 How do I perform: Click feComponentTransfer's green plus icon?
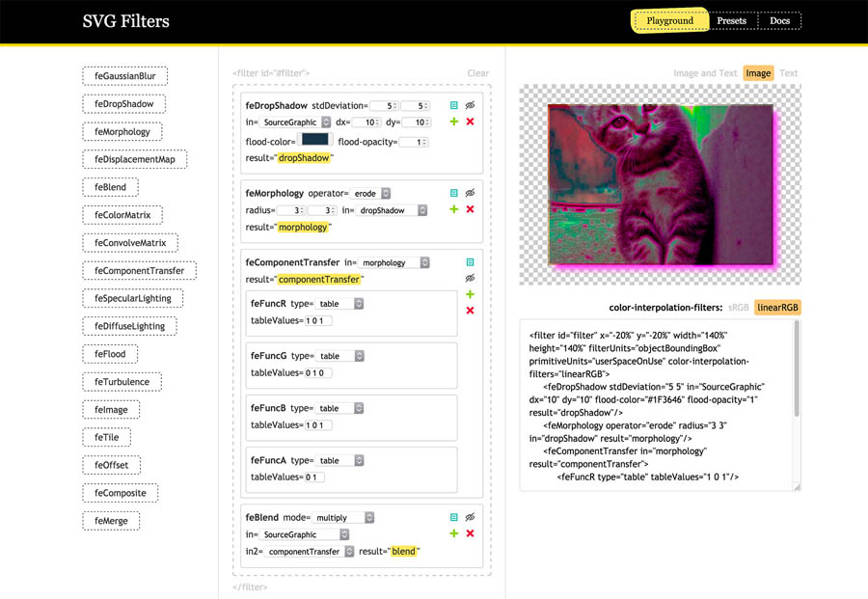pyautogui.click(x=470, y=294)
